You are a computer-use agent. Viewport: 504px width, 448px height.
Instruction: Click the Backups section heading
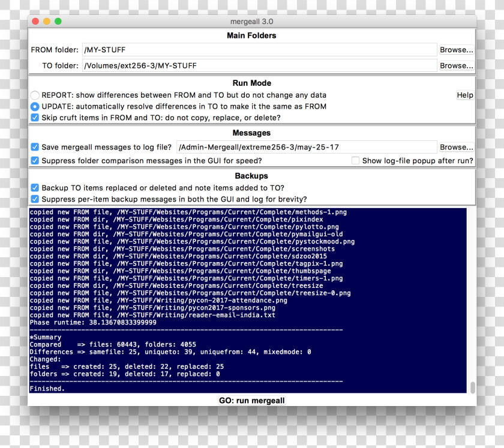pos(251,176)
